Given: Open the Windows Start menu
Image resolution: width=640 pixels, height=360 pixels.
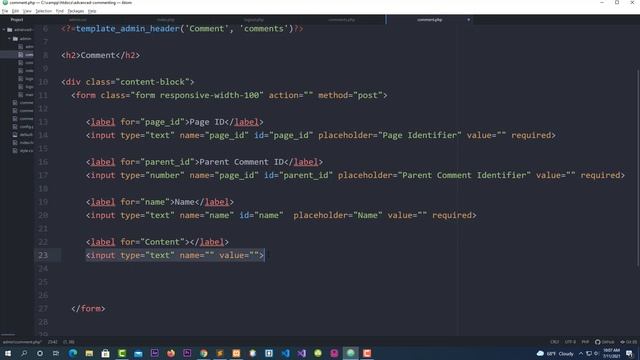Looking at the screenshot, I should click(x=7, y=353).
